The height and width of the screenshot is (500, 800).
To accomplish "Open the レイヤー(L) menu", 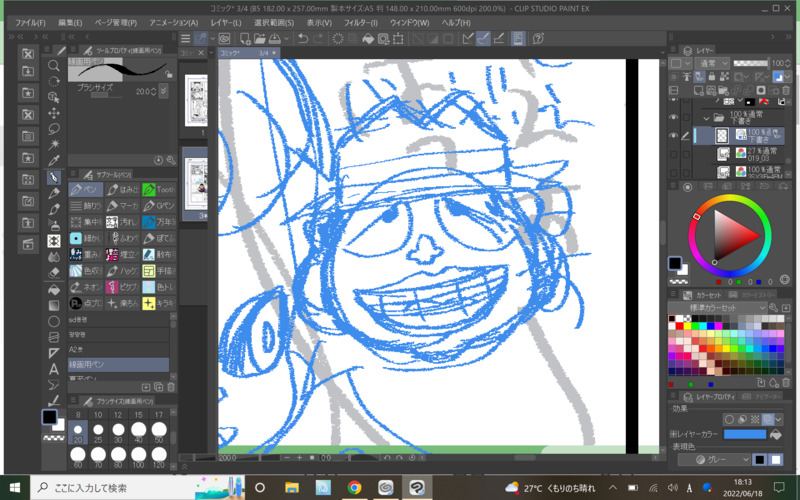I will pyautogui.click(x=226, y=23).
